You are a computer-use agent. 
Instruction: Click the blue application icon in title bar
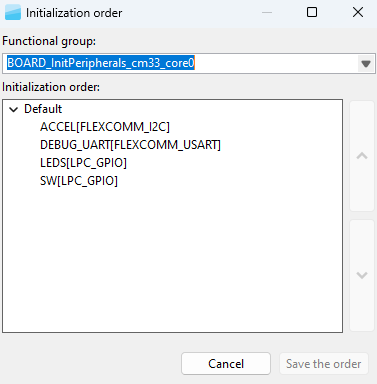[13, 13]
